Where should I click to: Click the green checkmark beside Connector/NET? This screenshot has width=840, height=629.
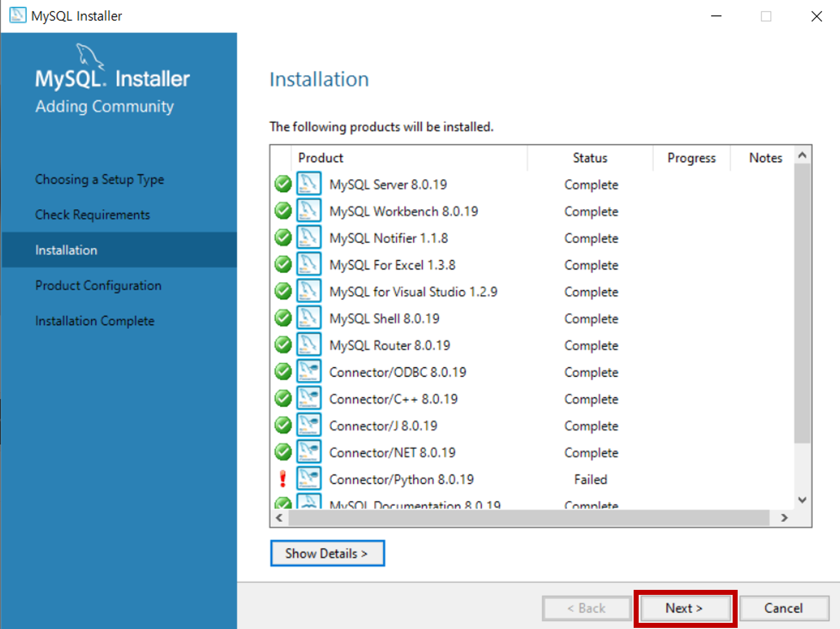click(283, 452)
